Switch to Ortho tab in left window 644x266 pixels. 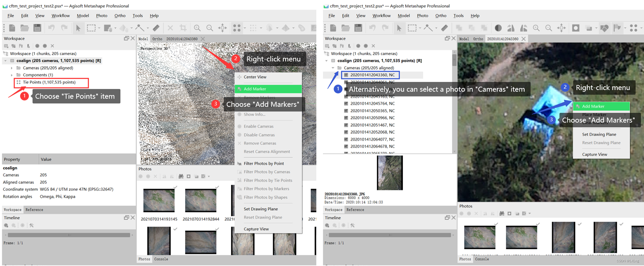[157, 39]
